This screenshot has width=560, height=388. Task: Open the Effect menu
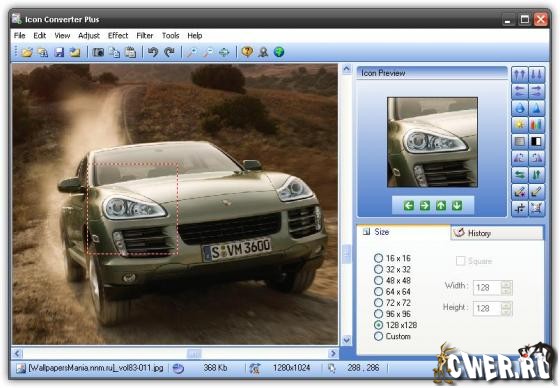pyautogui.click(x=118, y=35)
